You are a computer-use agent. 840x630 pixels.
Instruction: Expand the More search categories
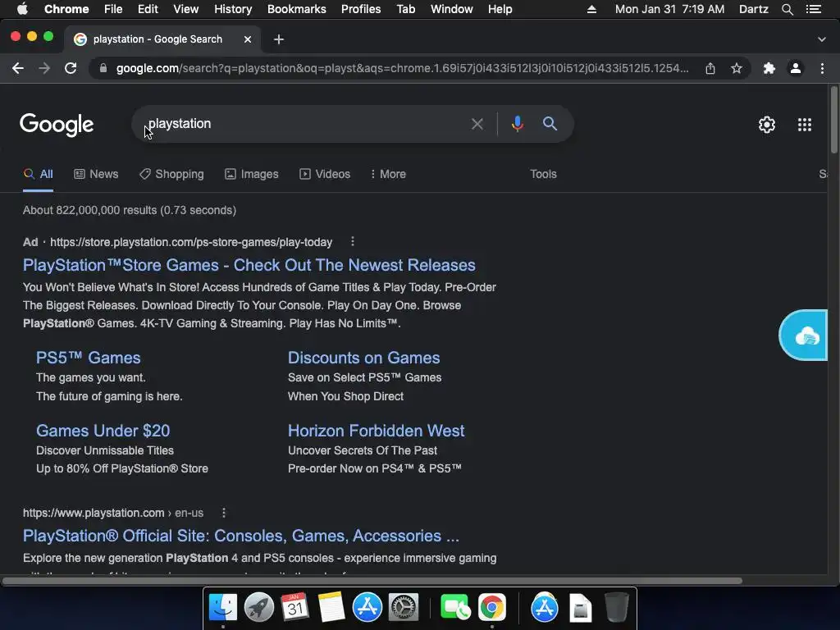click(x=388, y=174)
